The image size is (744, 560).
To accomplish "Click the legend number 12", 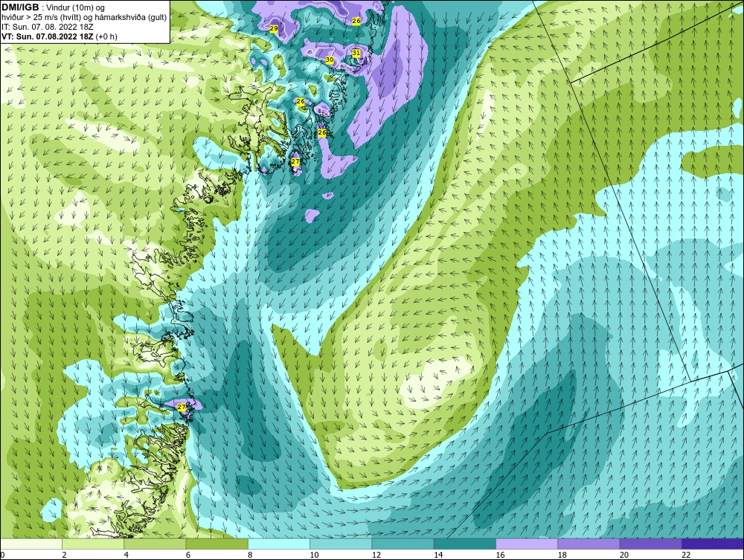I will [376, 556].
